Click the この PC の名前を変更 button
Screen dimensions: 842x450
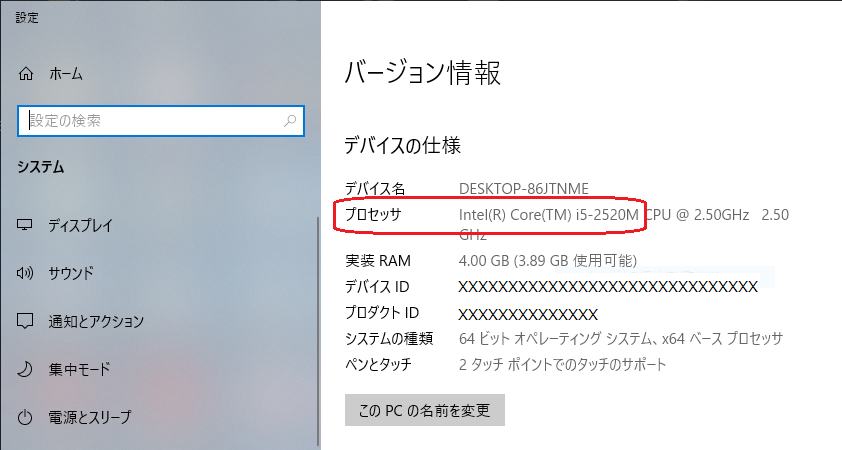click(425, 410)
